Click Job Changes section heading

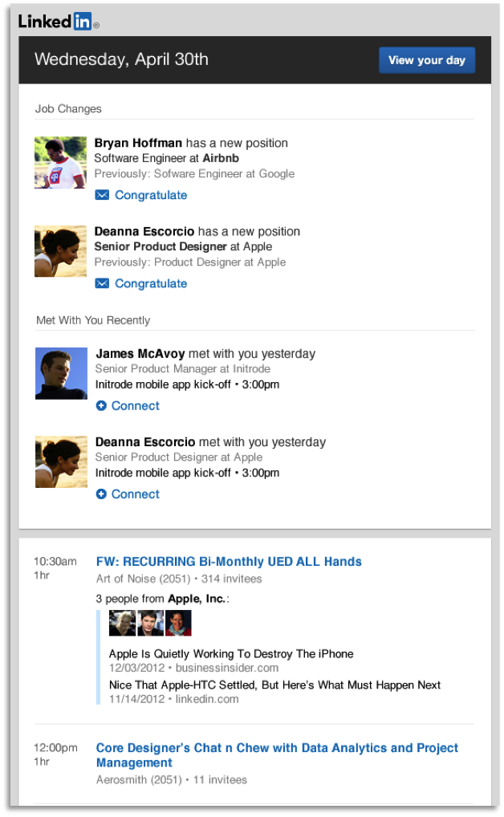tap(68, 109)
